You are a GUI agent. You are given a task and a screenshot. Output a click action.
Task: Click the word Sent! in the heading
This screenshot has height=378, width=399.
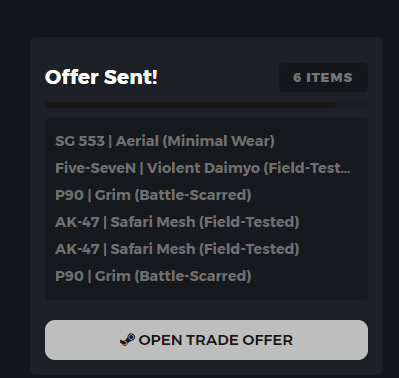(130, 77)
